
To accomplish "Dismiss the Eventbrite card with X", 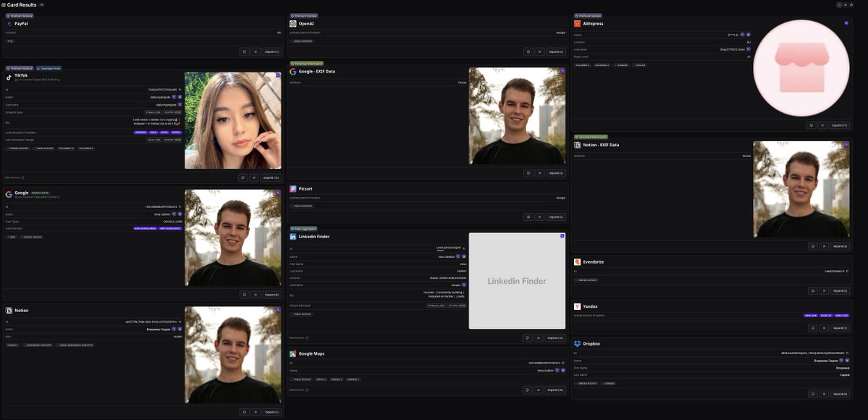I will coord(825,291).
